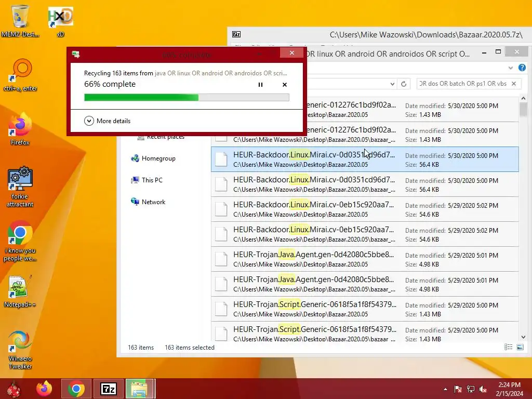The width and height of the screenshot is (532, 399).
Task: Clear the search box query
Action: tap(514, 84)
